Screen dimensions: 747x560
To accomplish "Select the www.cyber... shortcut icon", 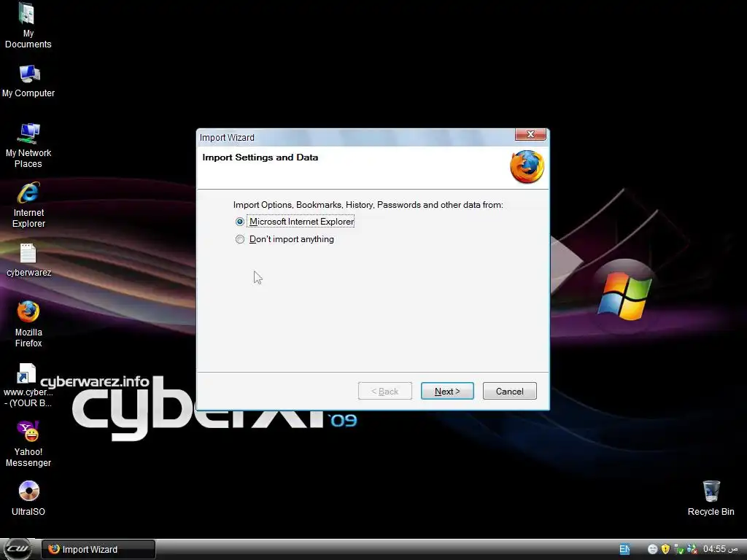I will 28,385.
